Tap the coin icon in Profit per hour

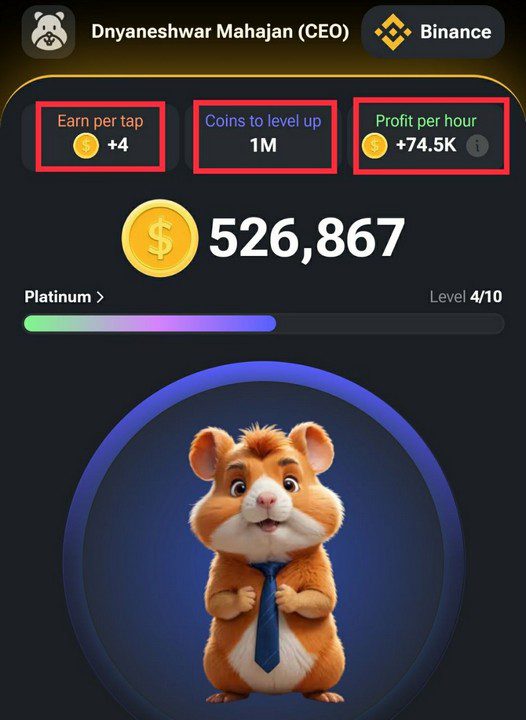[375, 146]
